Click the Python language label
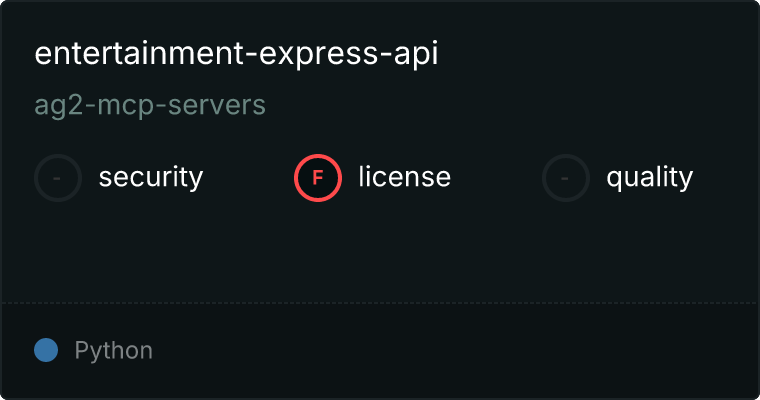This screenshot has width=760, height=400. (113, 351)
